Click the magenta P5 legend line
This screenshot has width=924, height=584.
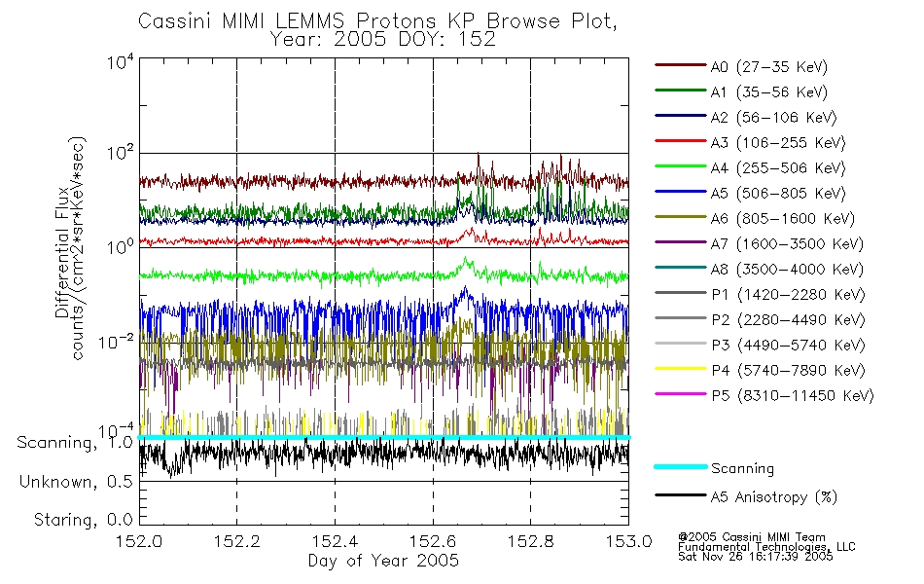[681, 394]
